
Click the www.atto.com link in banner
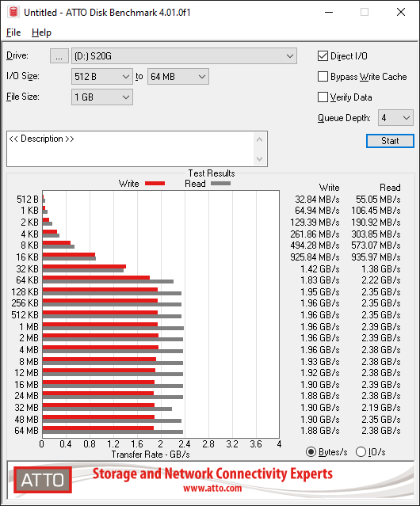click(212, 488)
